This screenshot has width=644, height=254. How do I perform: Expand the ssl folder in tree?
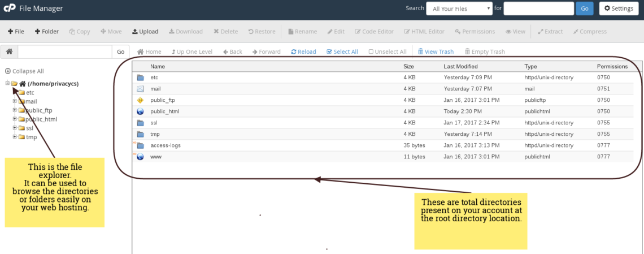pos(15,128)
